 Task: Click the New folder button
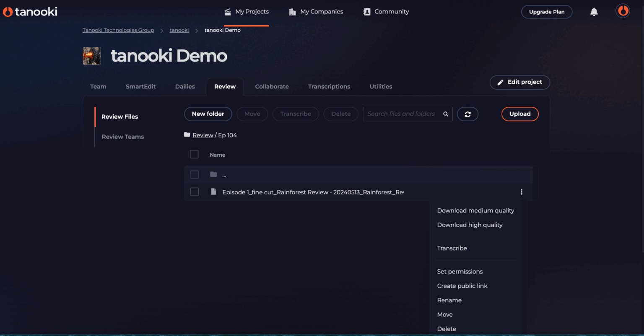pos(208,114)
